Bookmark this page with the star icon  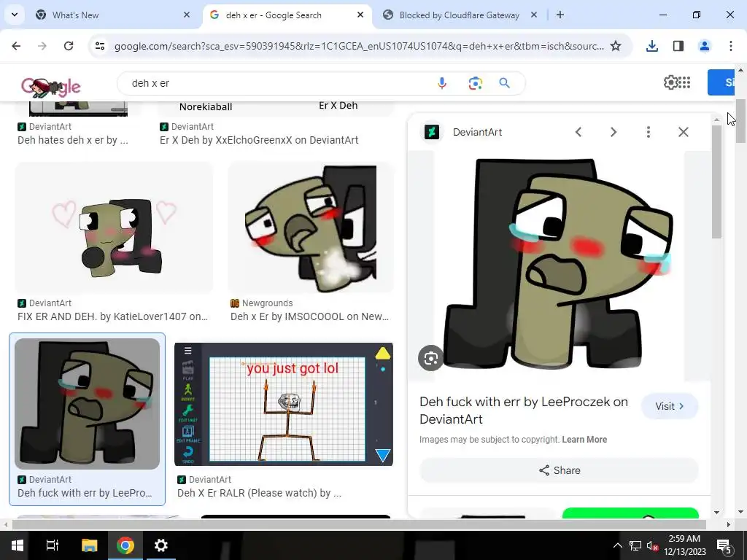616,46
